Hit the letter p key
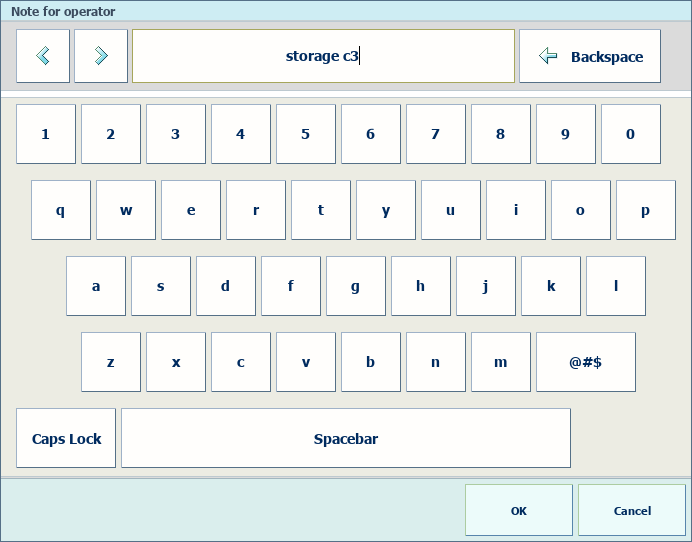The height and width of the screenshot is (542, 692). click(645, 210)
